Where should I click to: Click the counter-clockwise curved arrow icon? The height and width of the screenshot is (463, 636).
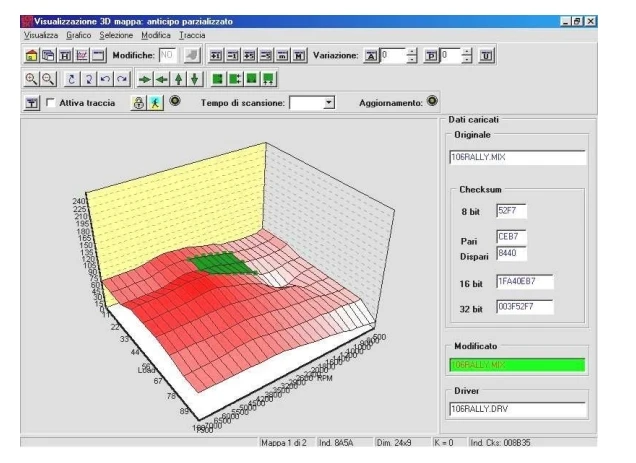point(105,79)
